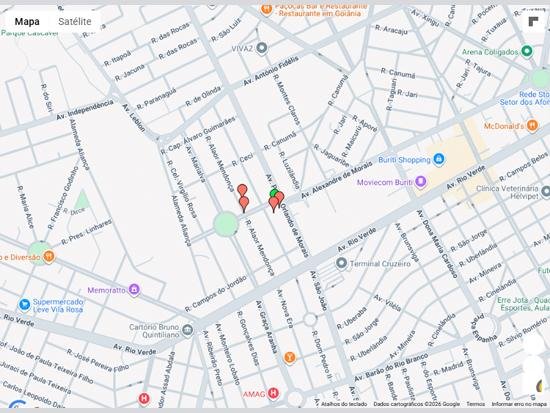
Task: Select the upper-left red map pin
Action: pyautogui.click(x=242, y=191)
